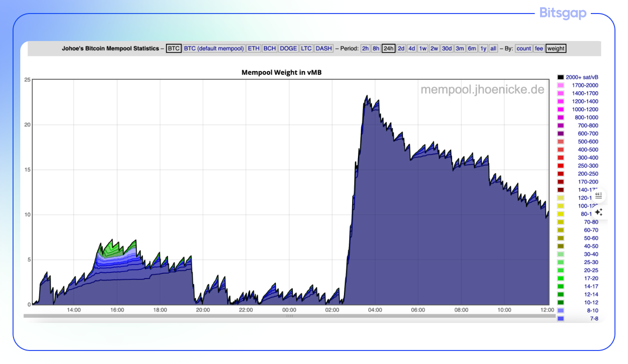Click the sparkle AI floating icon
The height and width of the screenshot is (364, 628).
599,212
